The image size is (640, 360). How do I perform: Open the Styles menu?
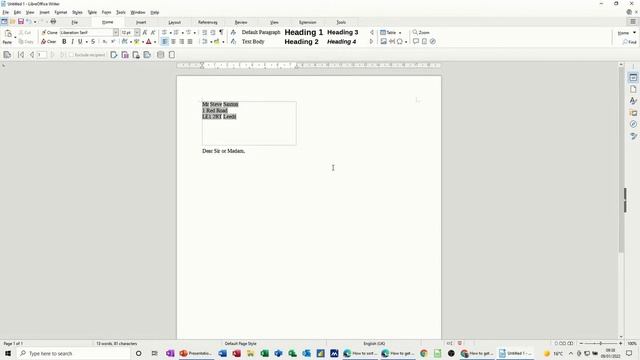(x=77, y=12)
